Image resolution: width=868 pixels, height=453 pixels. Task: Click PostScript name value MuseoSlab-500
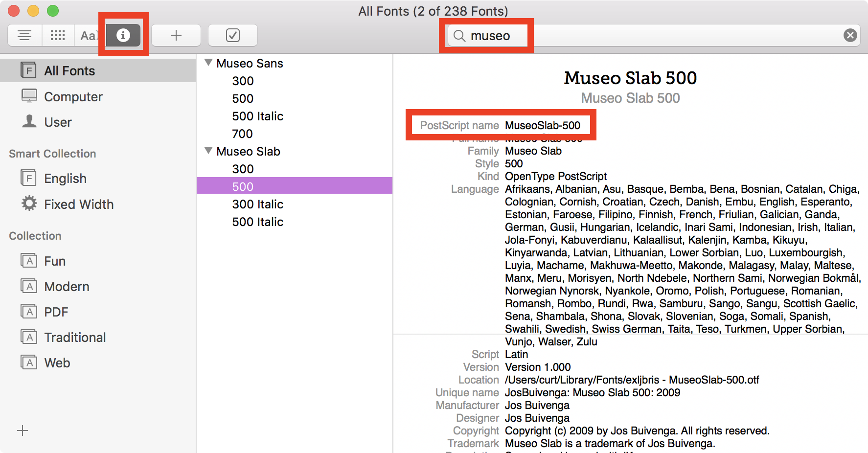pyautogui.click(x=543, y=125)
